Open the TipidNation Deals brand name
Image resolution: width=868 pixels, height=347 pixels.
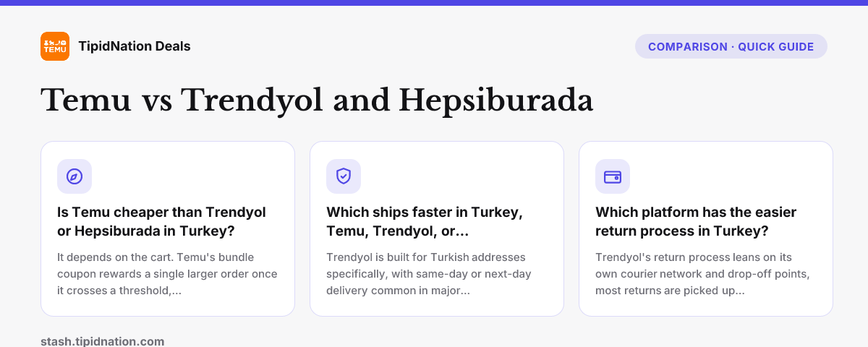135,46
